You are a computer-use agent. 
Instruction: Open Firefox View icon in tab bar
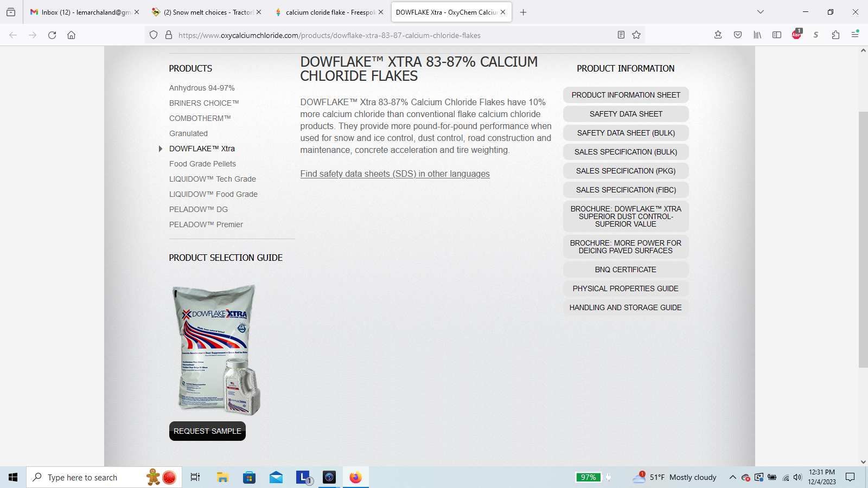[11, 12]
